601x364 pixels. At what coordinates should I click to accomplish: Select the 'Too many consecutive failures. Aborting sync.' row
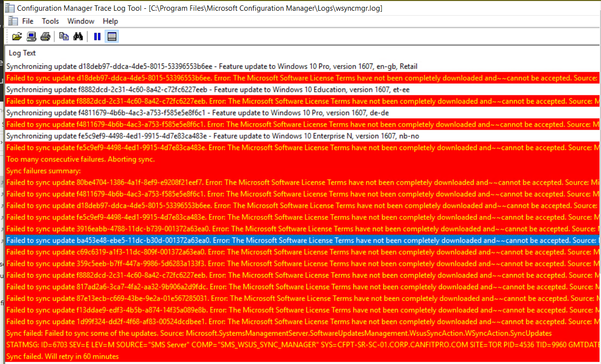pyautogui.click(x=302, y=159)
